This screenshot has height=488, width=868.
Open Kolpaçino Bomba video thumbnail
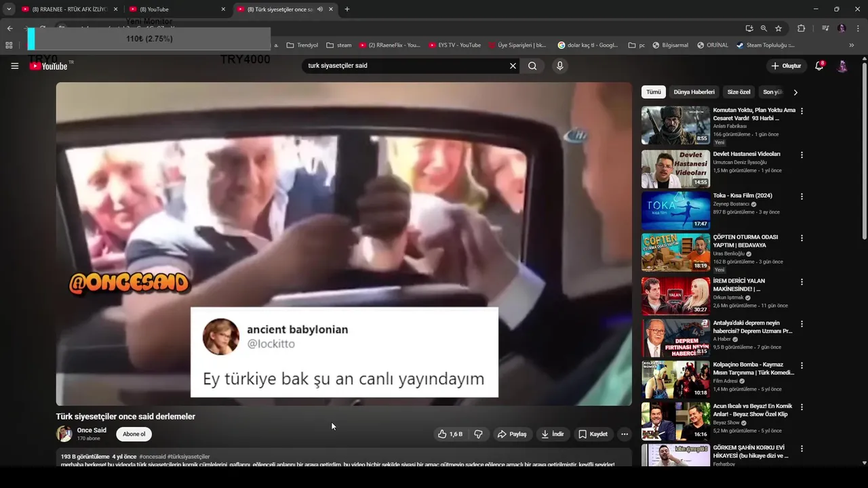pyautogui.click(x=675, y=380)
